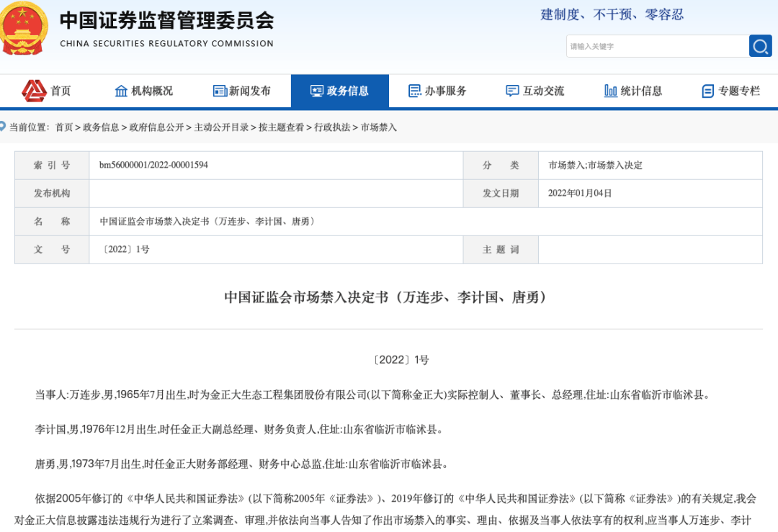Go to 主动公开目录 in the breadcrumb
Viewport: 778px width, 532px height.
(221, 127)
